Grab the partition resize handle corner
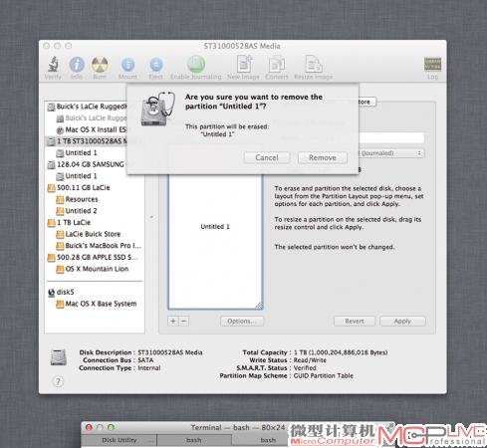This screenshot has width=487, height=448. (x=258, y=305)
